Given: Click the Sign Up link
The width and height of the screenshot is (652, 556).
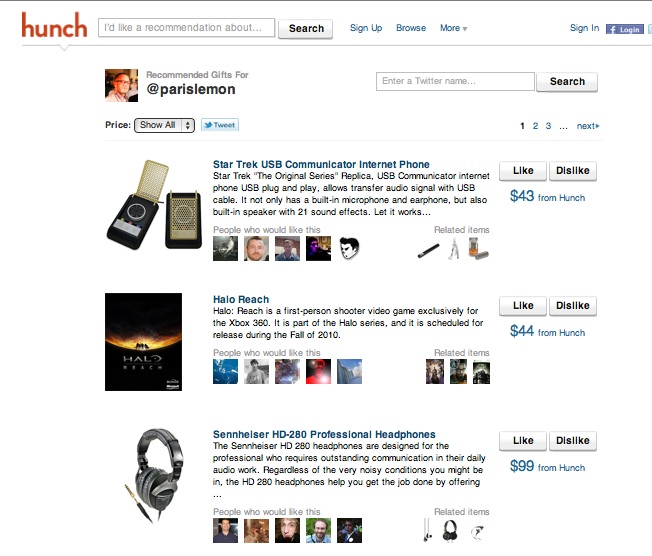Looking at the screenshot, I should tap(366, 28).
